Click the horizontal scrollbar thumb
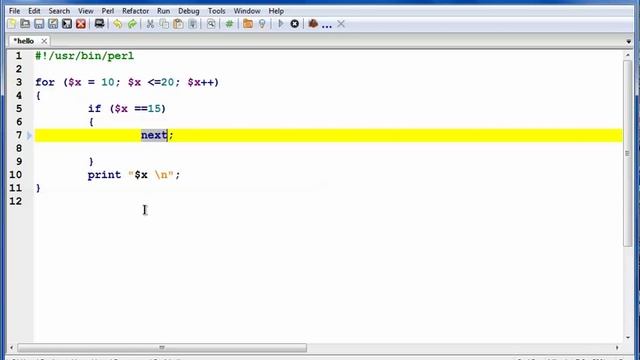640x360 pixels. [x=162, y=348]
